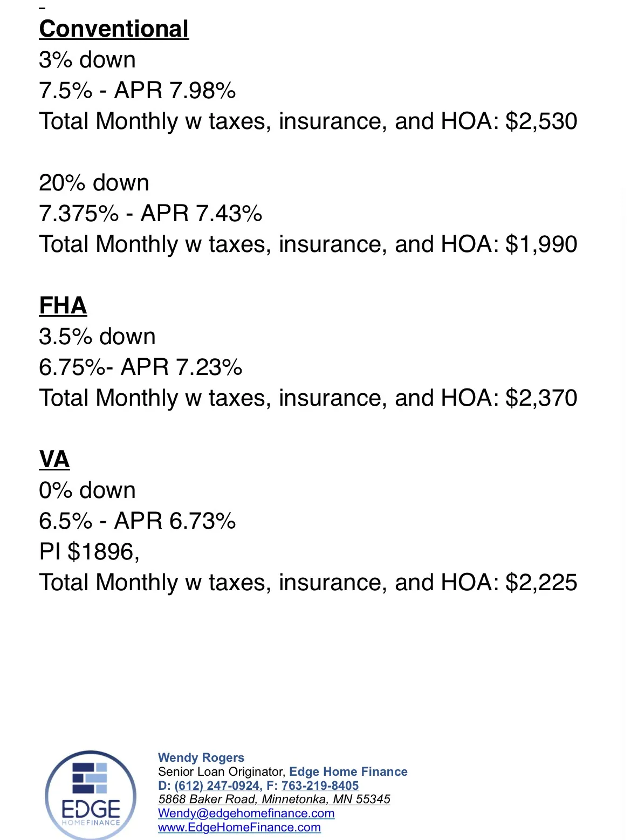The image size is (631, 840).
Task: Click the Edge Home Finance logo
Action: (91, 795)
